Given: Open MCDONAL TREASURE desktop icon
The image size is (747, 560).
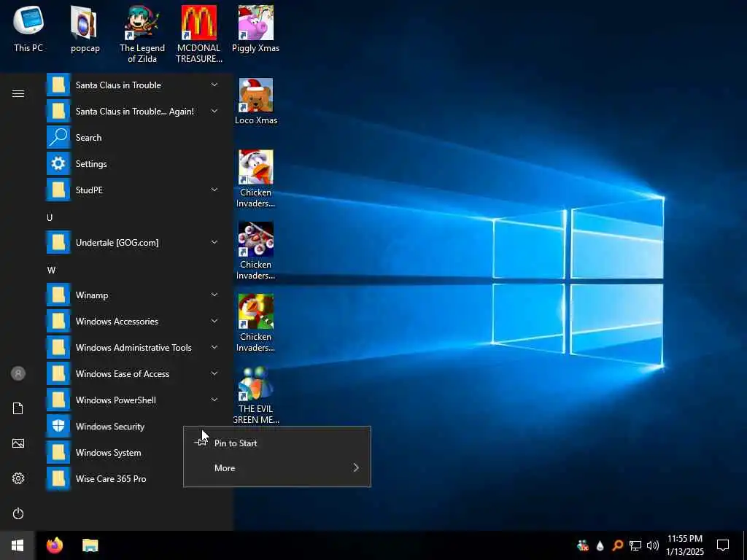Looking at the screenshot, I should 198,34.
